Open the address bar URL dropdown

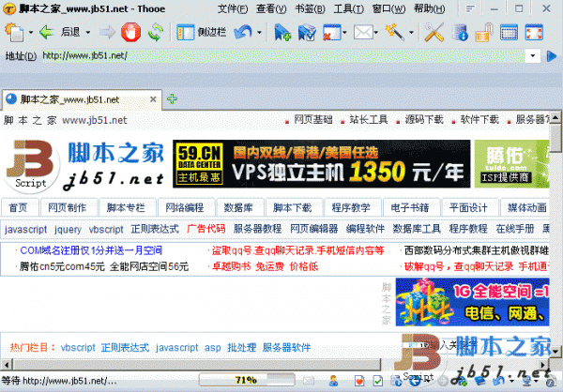[533, 55]
